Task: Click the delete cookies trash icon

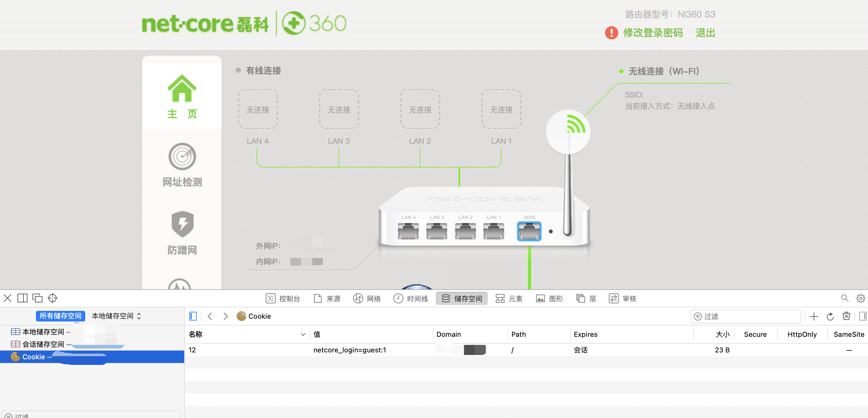Action: pyautogui.click(x=846, y=316)
